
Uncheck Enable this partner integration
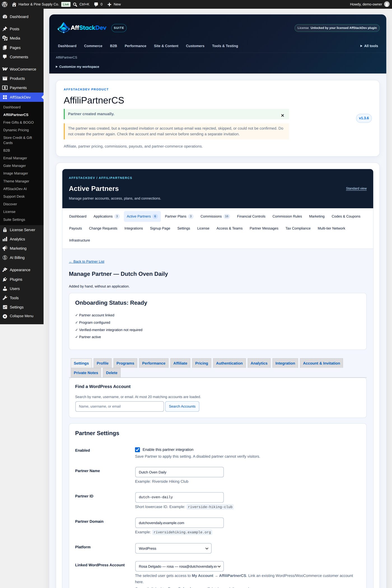tap(137, 450)
